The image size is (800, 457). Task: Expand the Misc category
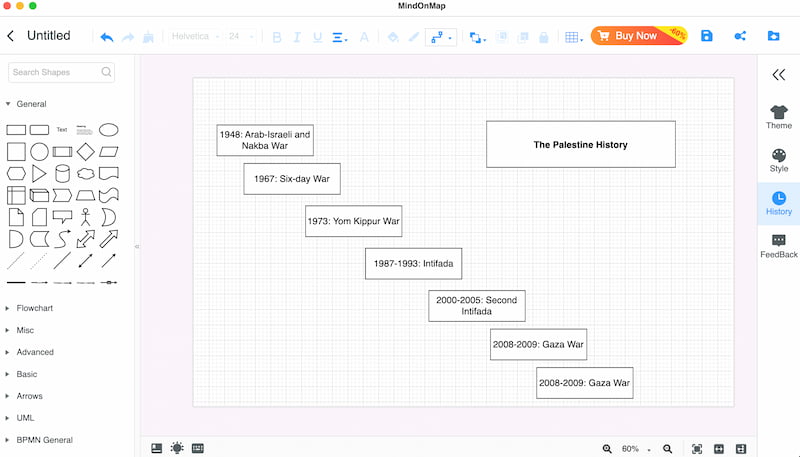tap(20, 330)
